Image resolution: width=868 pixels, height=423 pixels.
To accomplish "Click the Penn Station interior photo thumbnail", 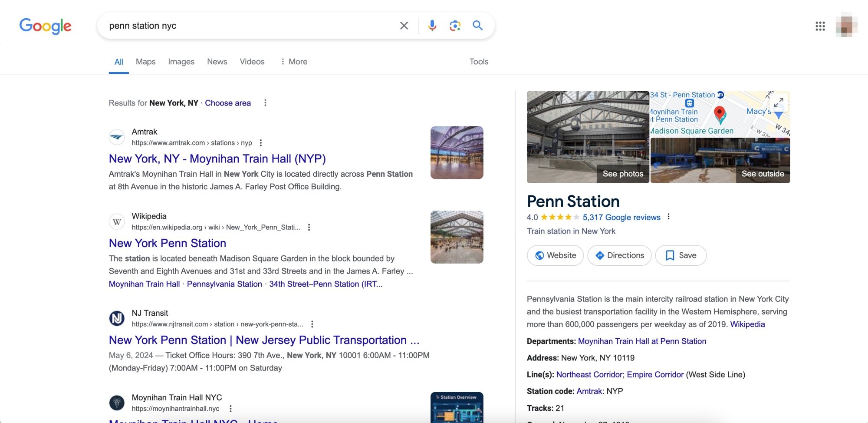I will [x=588, y=137].
